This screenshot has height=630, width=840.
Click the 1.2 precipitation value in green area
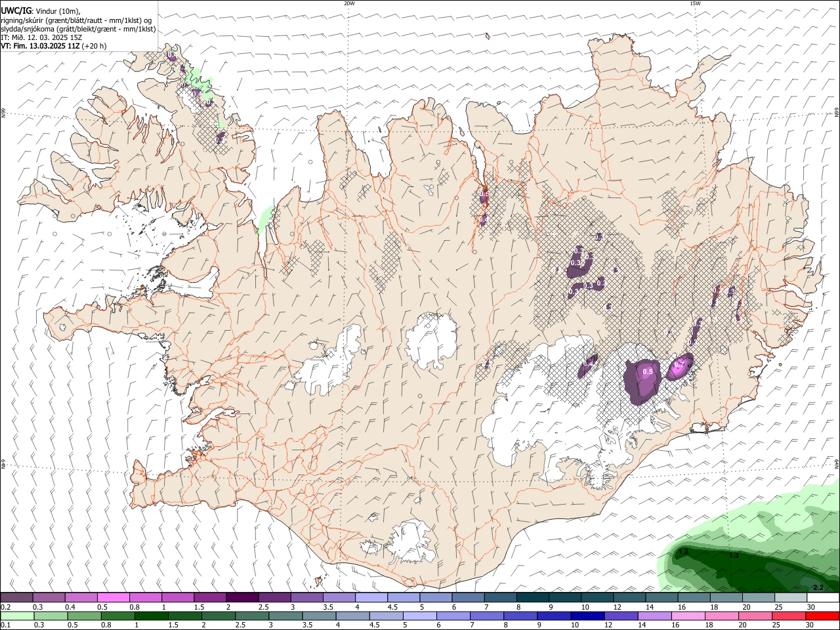tap(684, 552)
